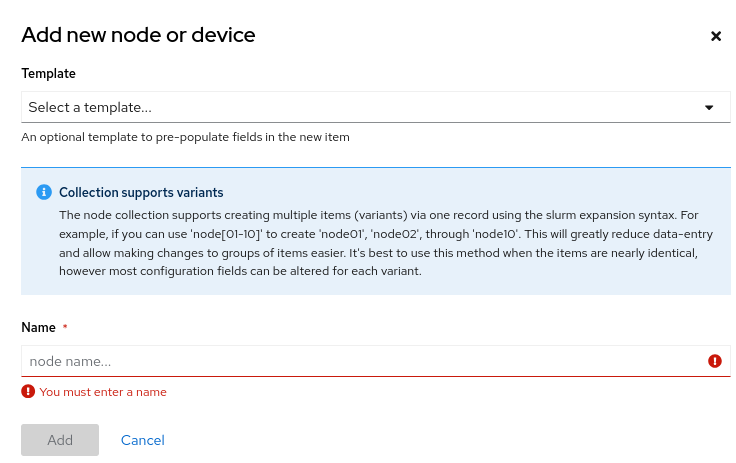This screenshot has width=736, height=463.
Task: Click the blue info icon in alert
Action: point(43,192)
